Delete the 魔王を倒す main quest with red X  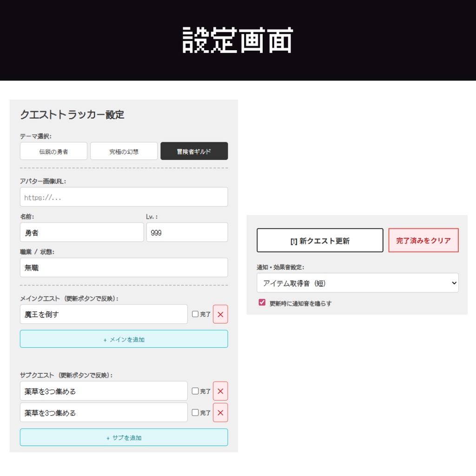point(220,314)
